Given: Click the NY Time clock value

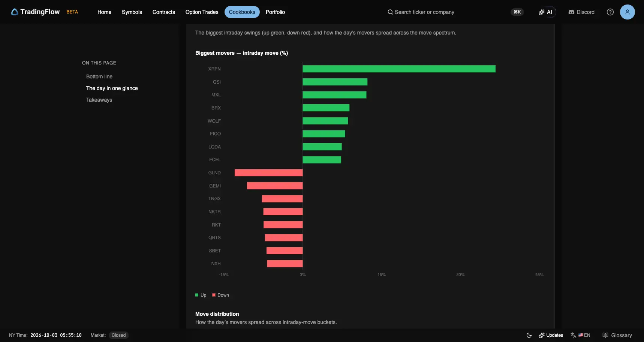Looking at the screenshot, I should [x=56, y=335].
